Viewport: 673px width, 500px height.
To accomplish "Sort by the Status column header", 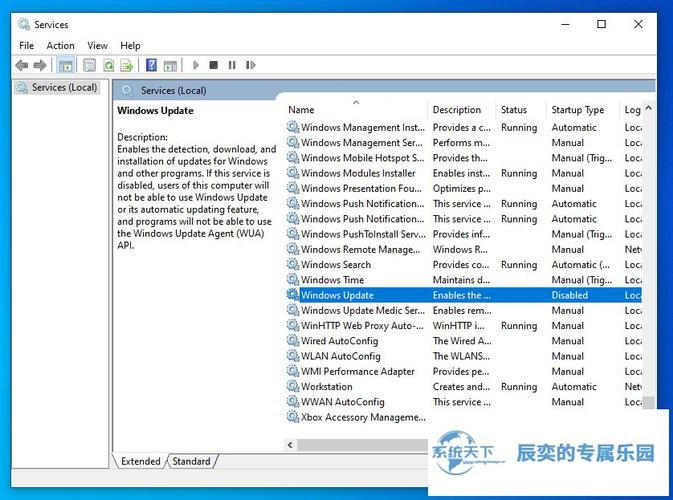I will [514, 110].
